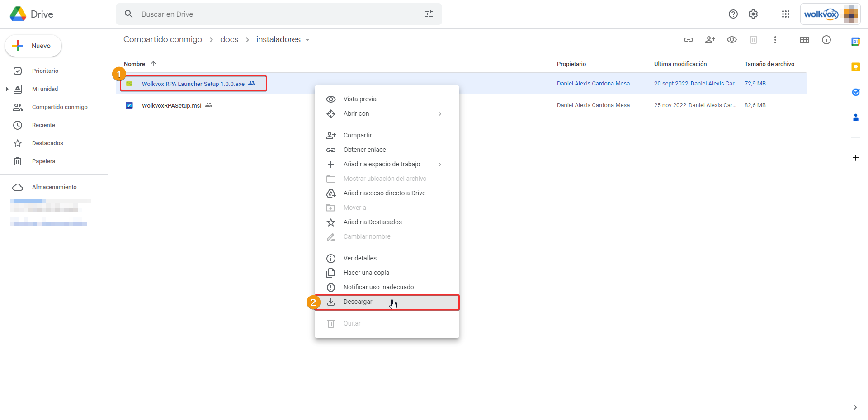Image resolution: width=868 pixels, height=420 pixels.
Task: Open the Google Drive logo home link
Action: click(x=32, y=14)
